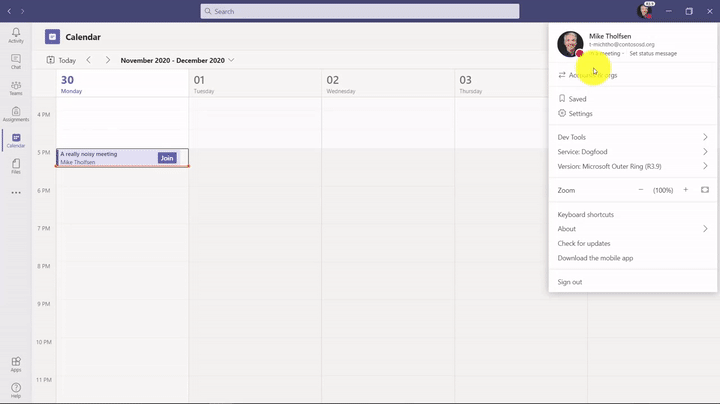Click in the Search box
Image resolution: width=720 pixels, height=404 pixels.
[x=360, y=12]
